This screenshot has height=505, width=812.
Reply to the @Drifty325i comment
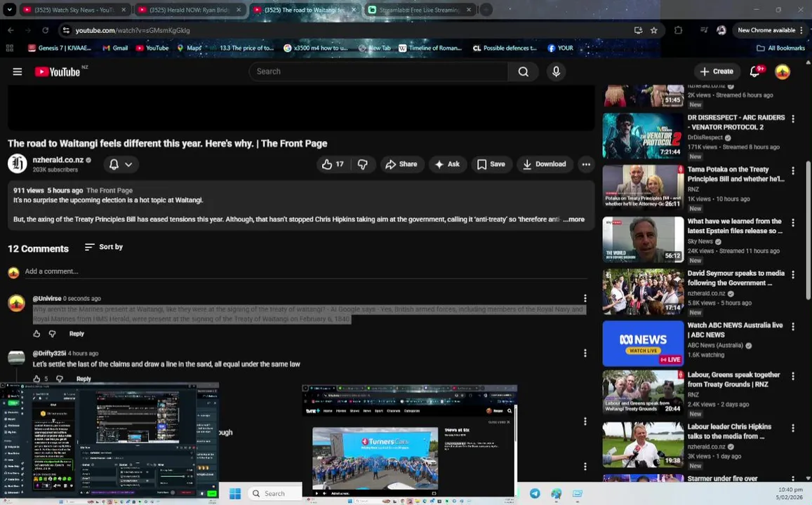84,379
